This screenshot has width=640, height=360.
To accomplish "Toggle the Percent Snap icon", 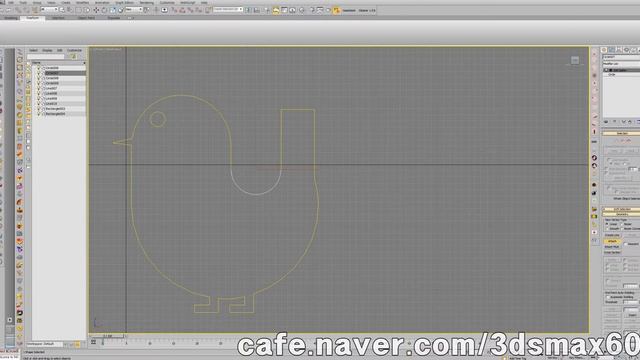I will 191,10.
